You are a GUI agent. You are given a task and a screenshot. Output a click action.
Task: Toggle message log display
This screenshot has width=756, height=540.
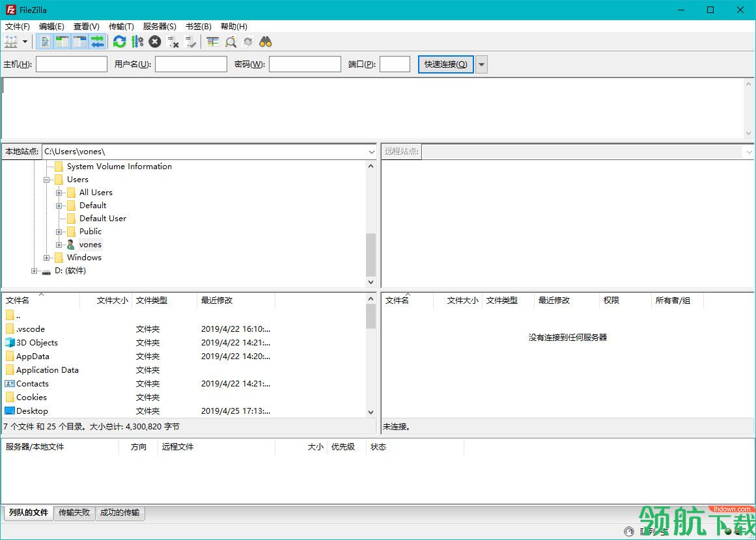click(x=45, y=42)
